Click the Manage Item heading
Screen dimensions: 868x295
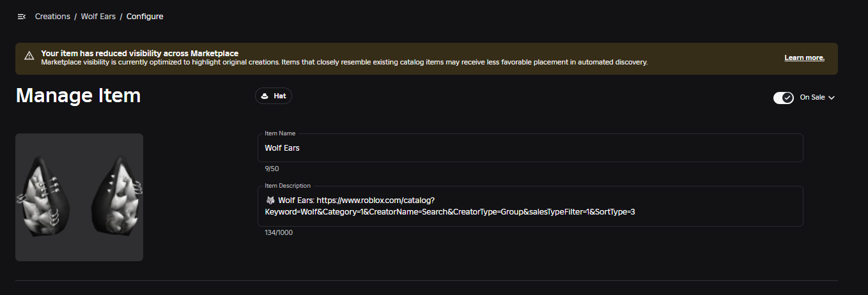click(78, 96)
